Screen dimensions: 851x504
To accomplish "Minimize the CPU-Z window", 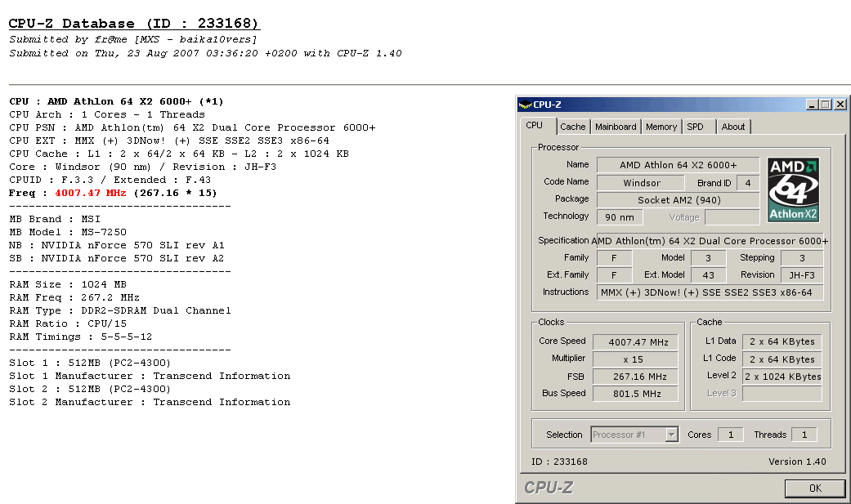I will (x=812, y=105).
